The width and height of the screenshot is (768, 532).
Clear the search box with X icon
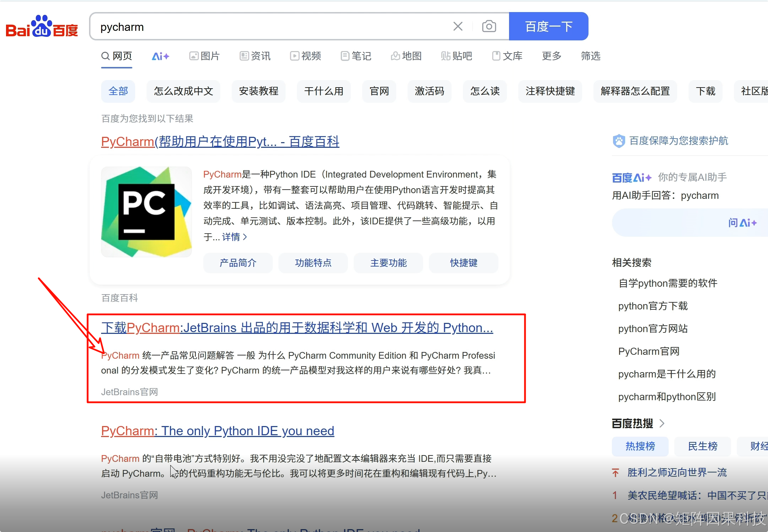tap(458, 26)
